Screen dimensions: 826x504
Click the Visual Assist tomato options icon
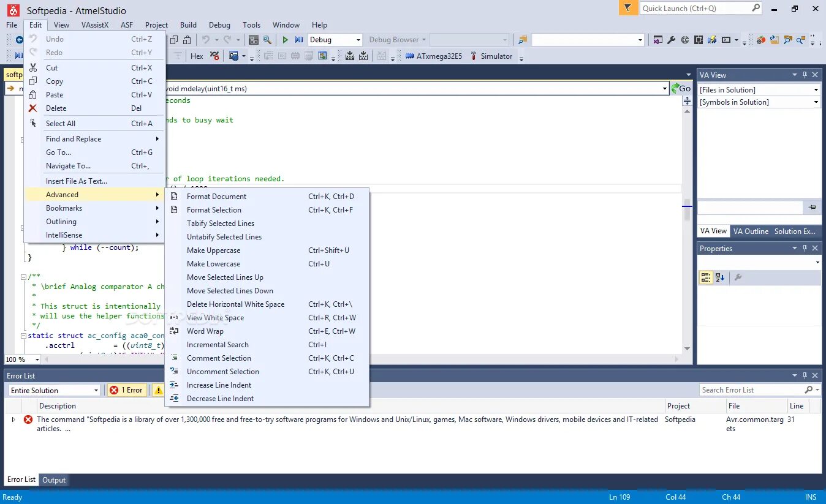[760, 40]
